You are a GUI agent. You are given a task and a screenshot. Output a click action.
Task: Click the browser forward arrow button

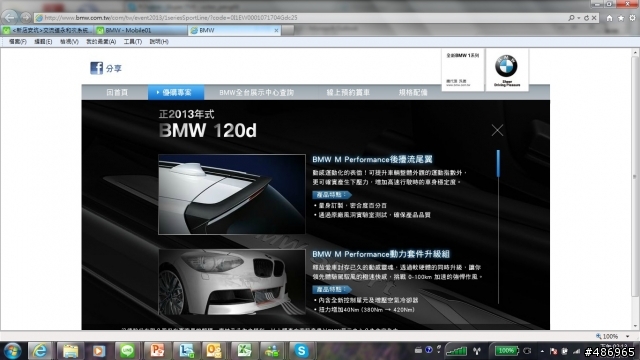[26, 18]
